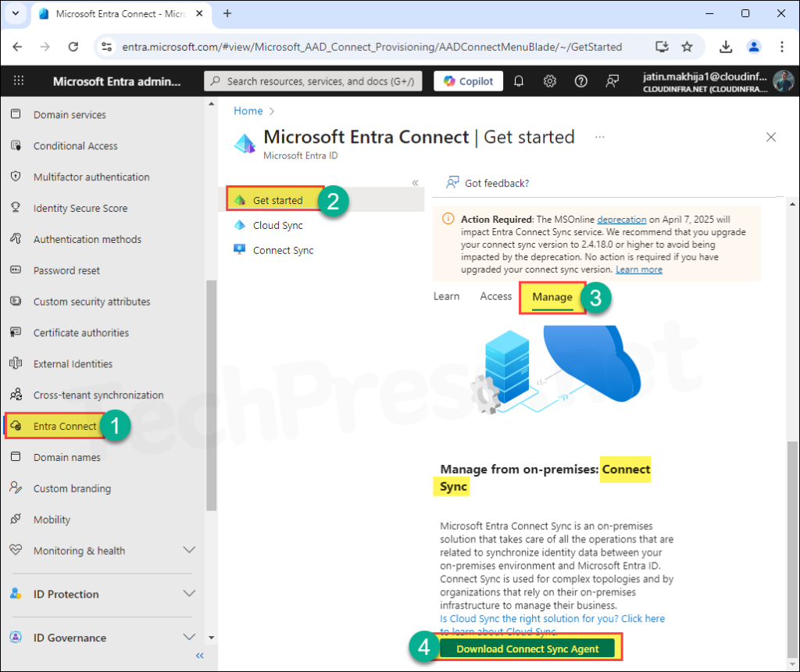Click the sidebar scroll down arrow
Image resolution: width=800 pixels, height=672 pixels.
click(211, 638)
